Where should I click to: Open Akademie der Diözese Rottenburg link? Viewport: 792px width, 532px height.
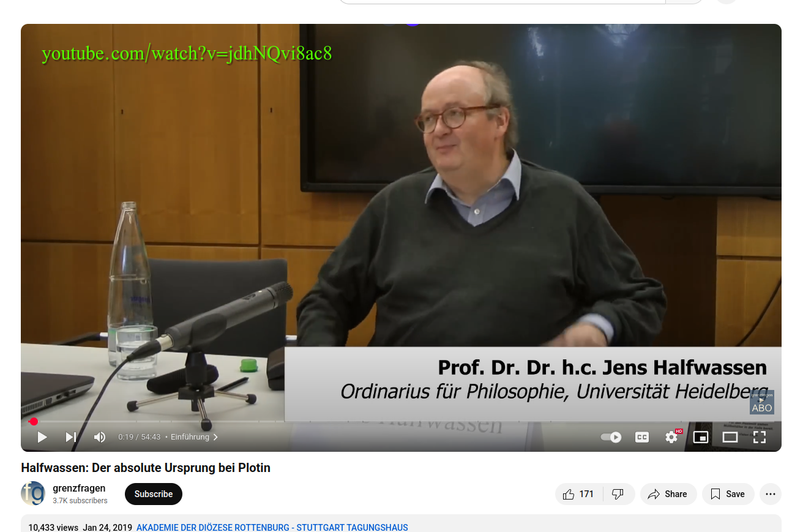pyautogui.click(x=272, y=528)
